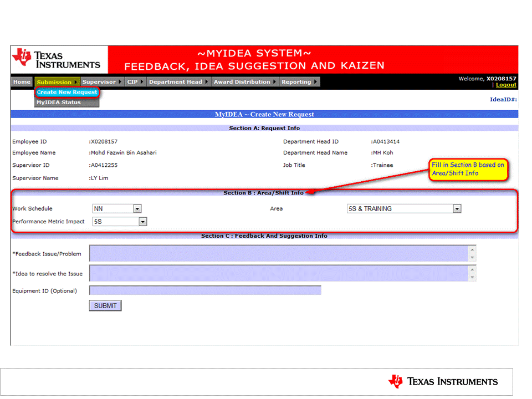Click the Submission menu arrow indicator
Viewport: 532px width, 399px height.
[76, 82]
